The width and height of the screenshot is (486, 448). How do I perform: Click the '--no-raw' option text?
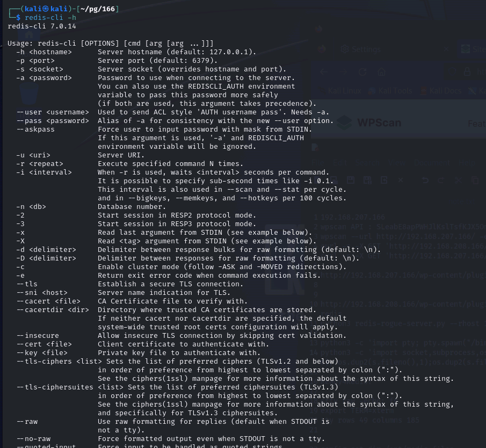click(33, 439)
